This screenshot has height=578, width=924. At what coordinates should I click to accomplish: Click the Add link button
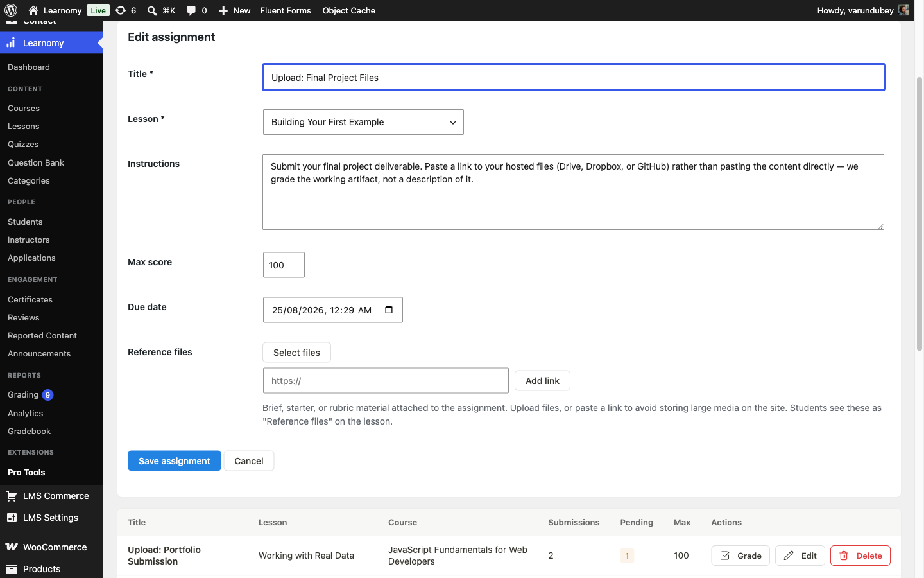tap(542, 381)
